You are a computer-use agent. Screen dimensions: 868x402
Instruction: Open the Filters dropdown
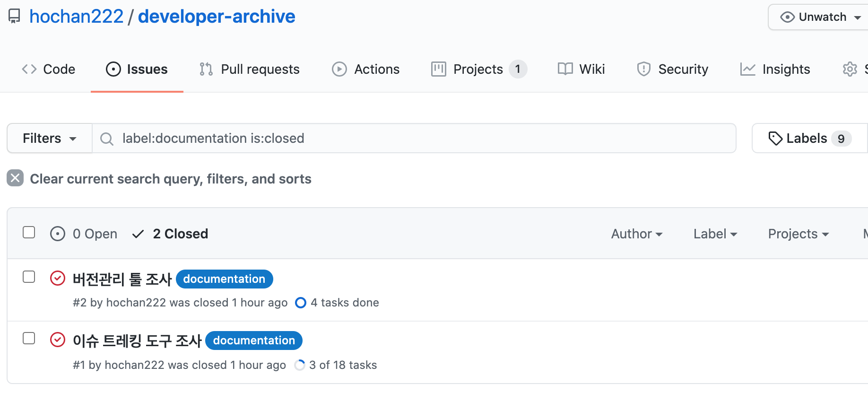50,139
